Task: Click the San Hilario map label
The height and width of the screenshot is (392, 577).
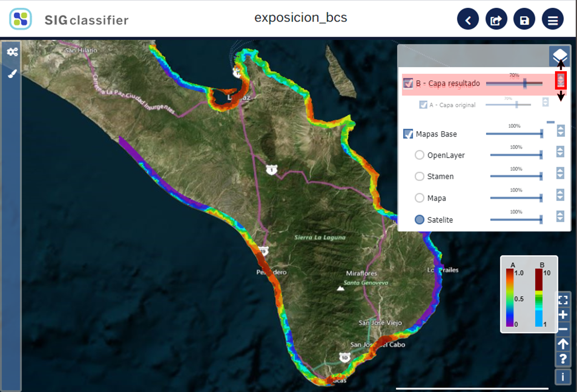Action: pyautogui.click(x=81, y=50)
